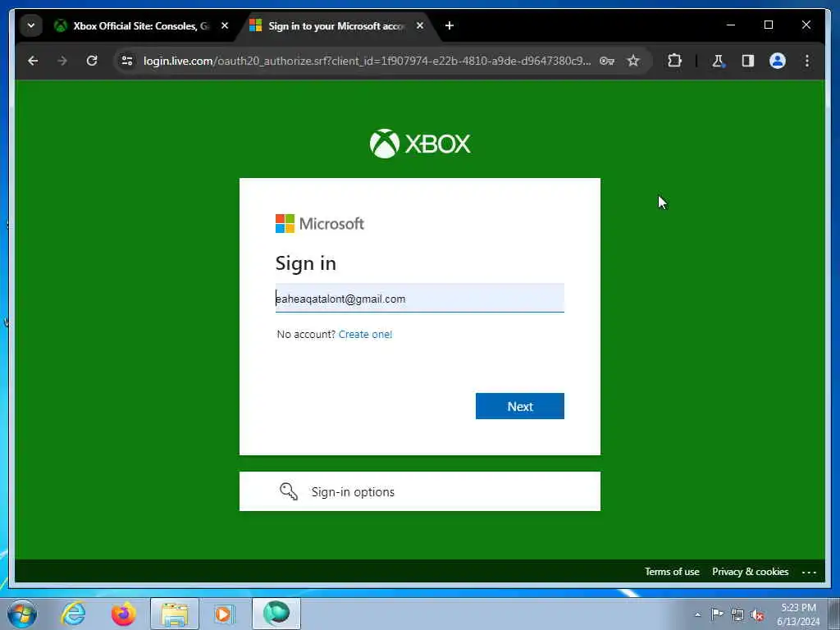Reload the sign-in page

(92, 61)
